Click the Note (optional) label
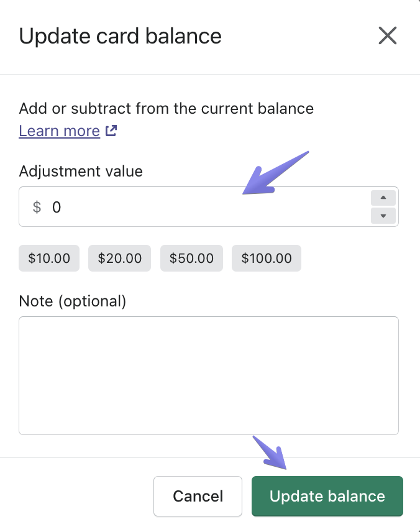 [x=73, y=301]
